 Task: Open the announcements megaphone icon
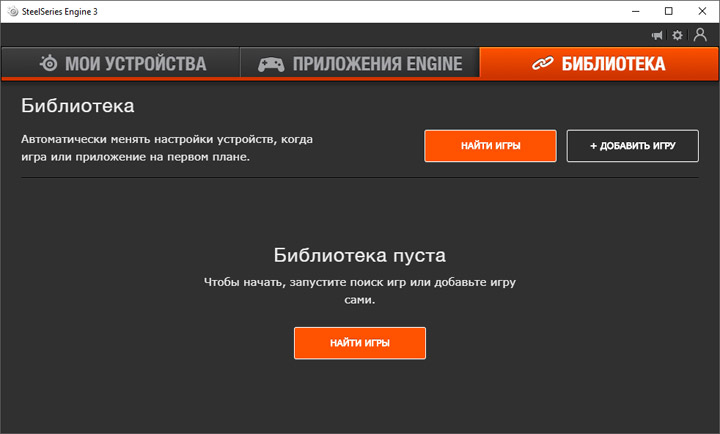[657, 35]
